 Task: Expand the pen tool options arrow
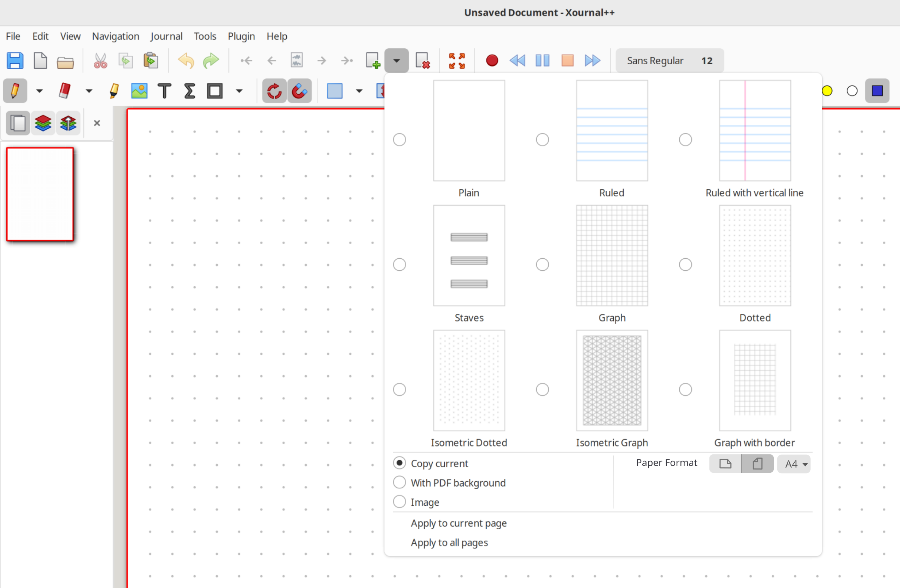tap(39, 91)
